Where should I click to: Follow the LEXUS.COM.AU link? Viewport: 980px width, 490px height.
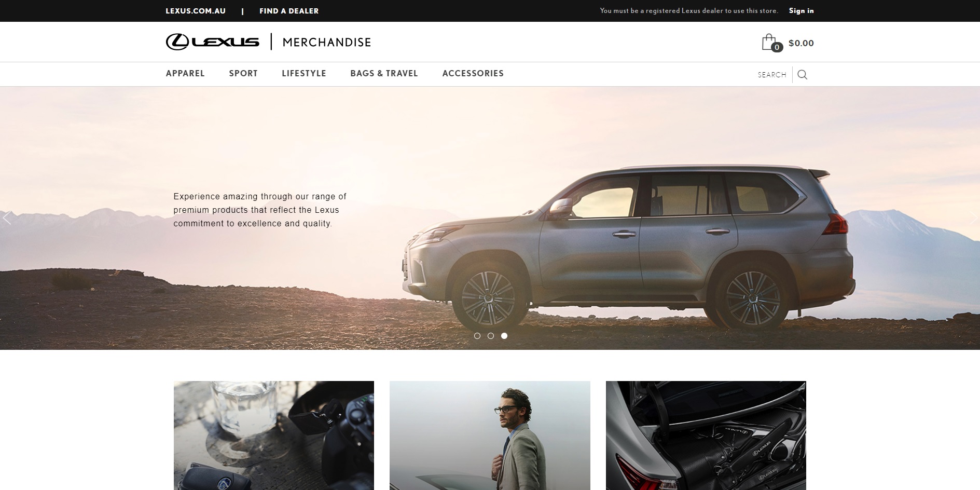coord(196,11)
